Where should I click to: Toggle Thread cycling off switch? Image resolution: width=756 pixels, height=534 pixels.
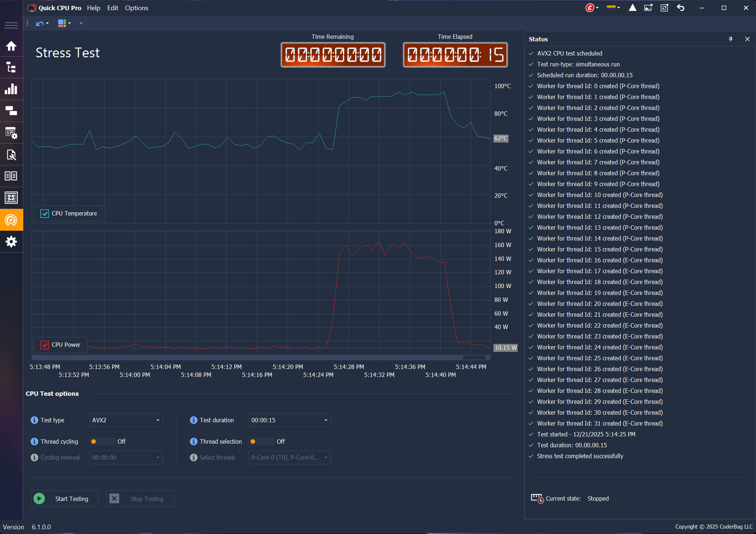pyautogui.click(x=103, y=441)
